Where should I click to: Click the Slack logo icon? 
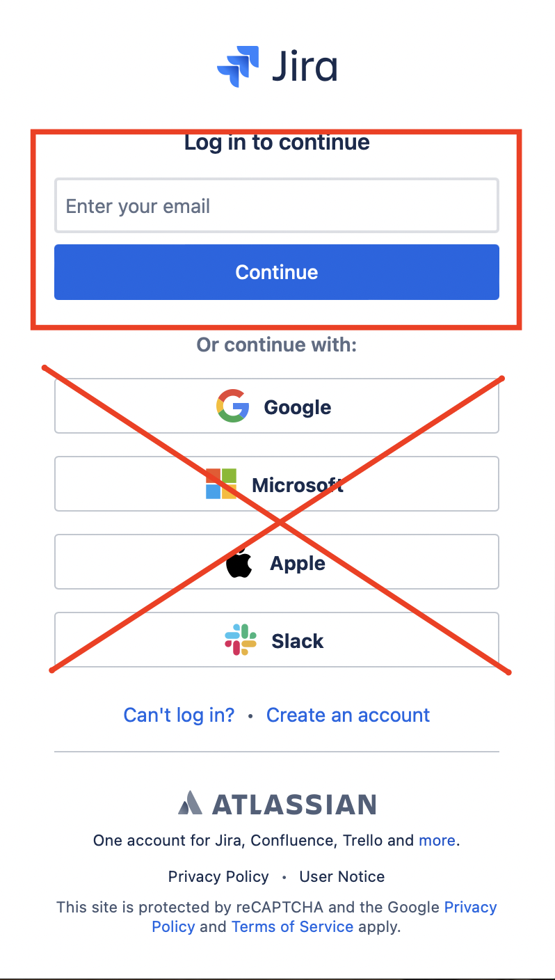pos(241,640)
